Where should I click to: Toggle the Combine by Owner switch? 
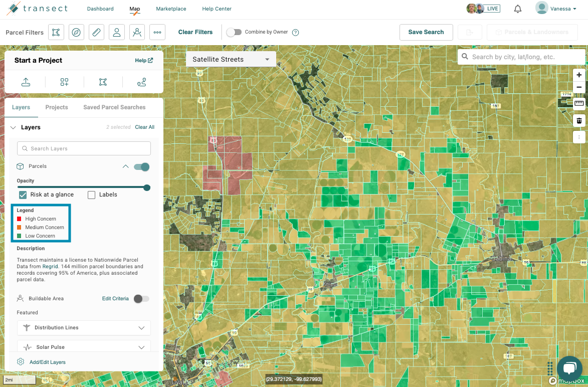click(234, 32)
